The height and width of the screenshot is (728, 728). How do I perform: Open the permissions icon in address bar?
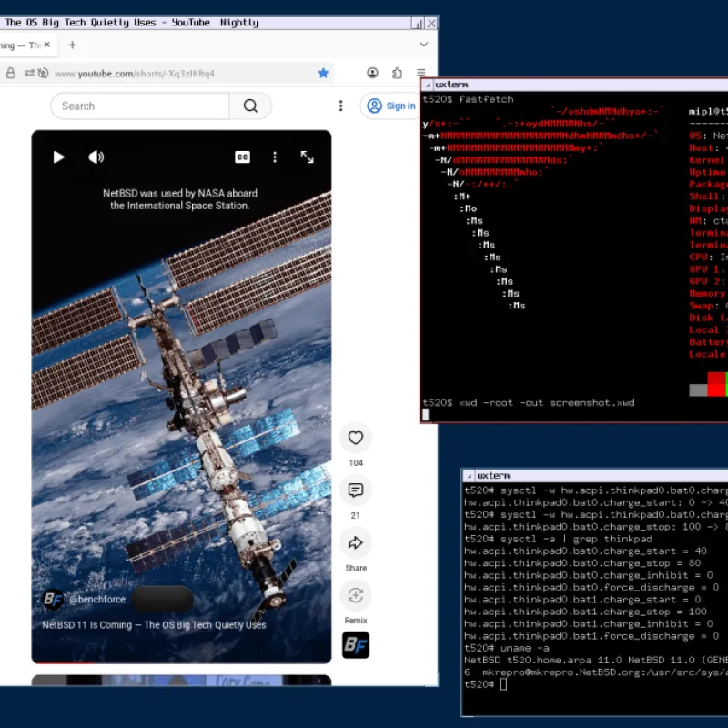[x=29, y=73]
